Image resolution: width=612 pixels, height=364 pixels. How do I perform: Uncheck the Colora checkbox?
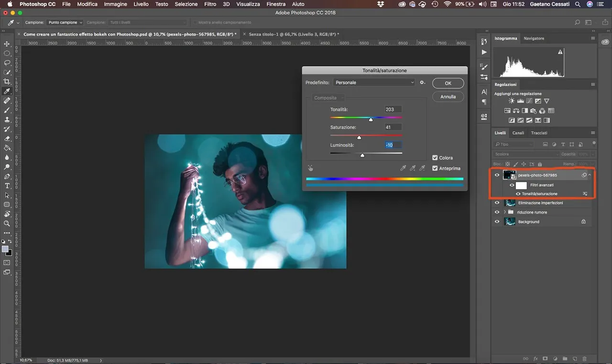point(435,158)
